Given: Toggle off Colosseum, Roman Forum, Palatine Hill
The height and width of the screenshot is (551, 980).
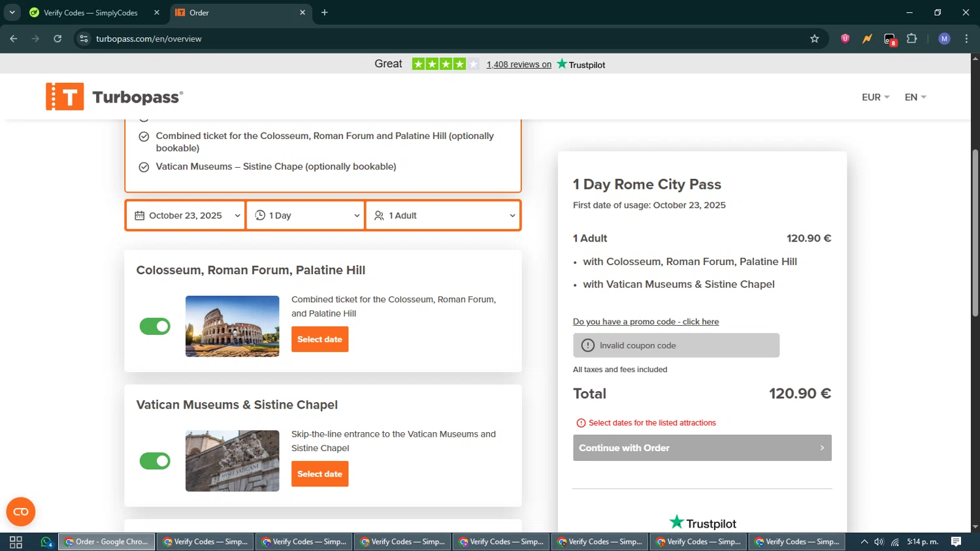Looking at the screenshot, I should coord(155,326).
